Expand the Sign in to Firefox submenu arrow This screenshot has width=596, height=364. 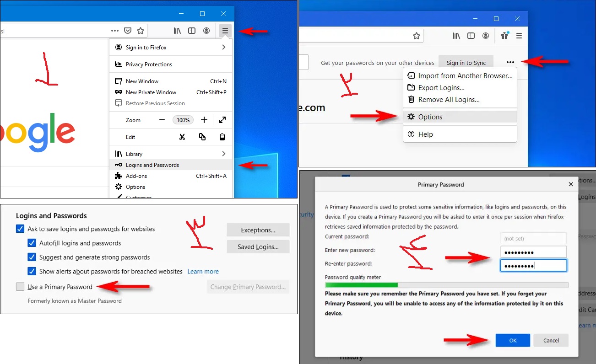tap(223, 47)
